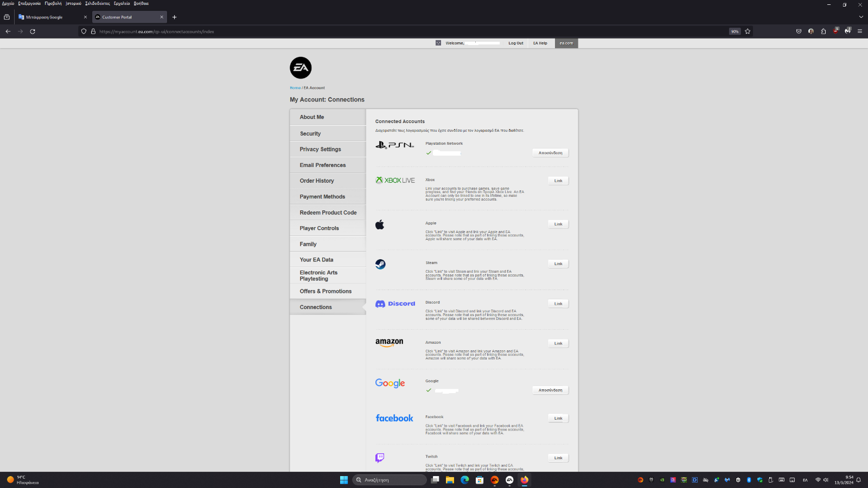Go back with the browser back arrow

point(8,31)
